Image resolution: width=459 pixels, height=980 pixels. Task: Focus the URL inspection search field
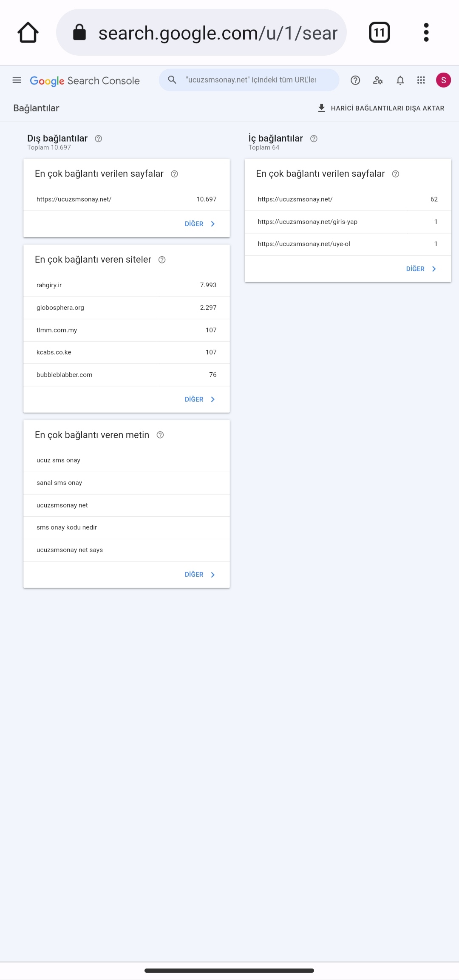(x=249, y=80)
